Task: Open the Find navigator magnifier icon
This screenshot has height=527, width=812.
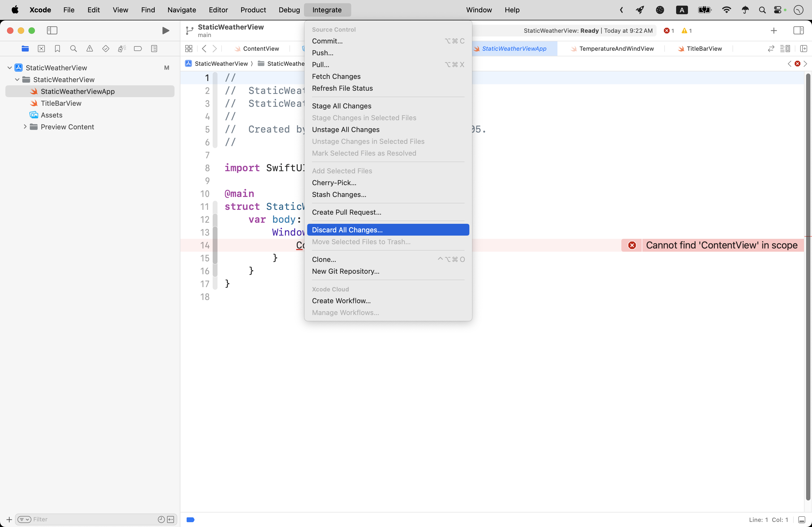Action: pyautogui.click(x=73, y=49)
